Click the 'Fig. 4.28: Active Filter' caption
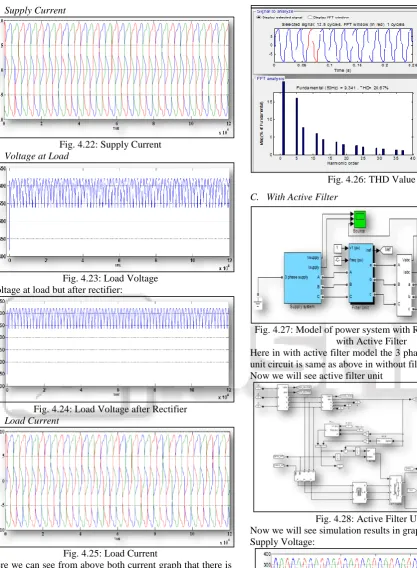This screenshot has height=568, width=417. tap(366, 519)
